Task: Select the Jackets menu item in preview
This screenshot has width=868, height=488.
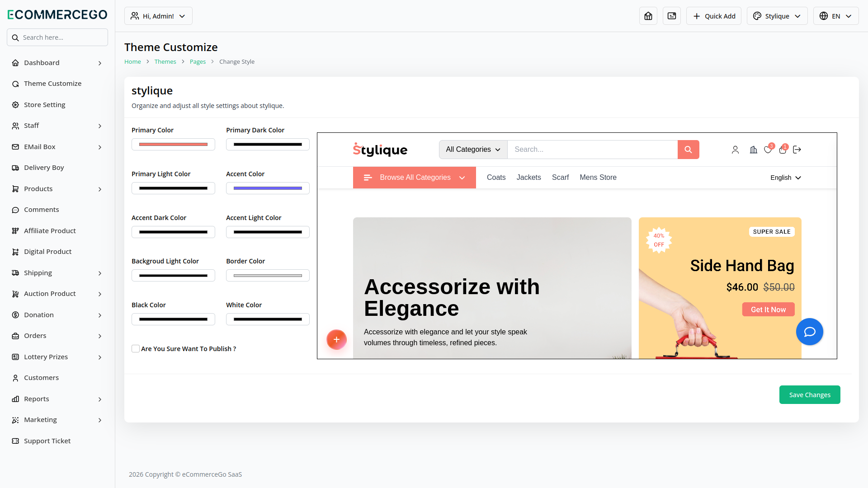Action: pyautogui.click(x=528, y=178)
